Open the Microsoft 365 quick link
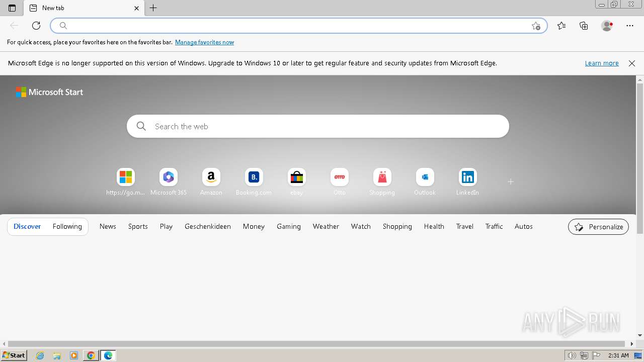Screen dimensions: 644x362 [169, 182]
